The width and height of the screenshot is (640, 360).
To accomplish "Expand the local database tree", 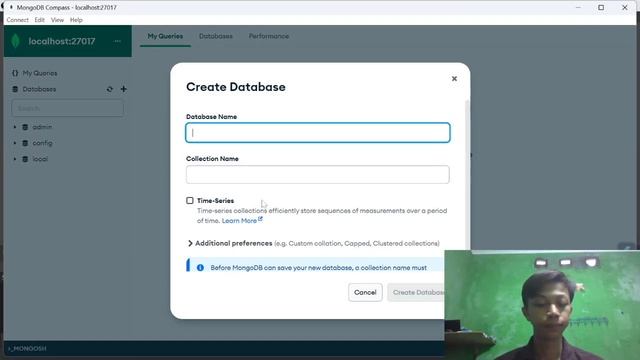I will [x=15, y=159].
